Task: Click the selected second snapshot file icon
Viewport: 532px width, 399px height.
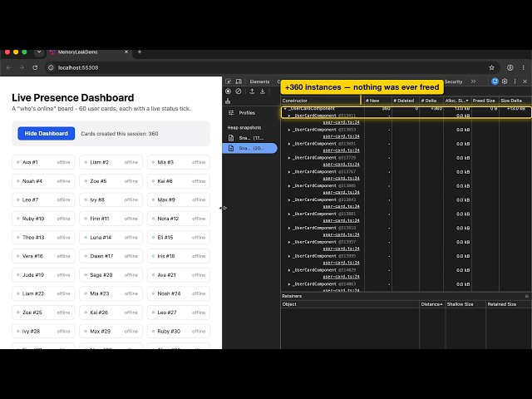Action: coord(231,148)
